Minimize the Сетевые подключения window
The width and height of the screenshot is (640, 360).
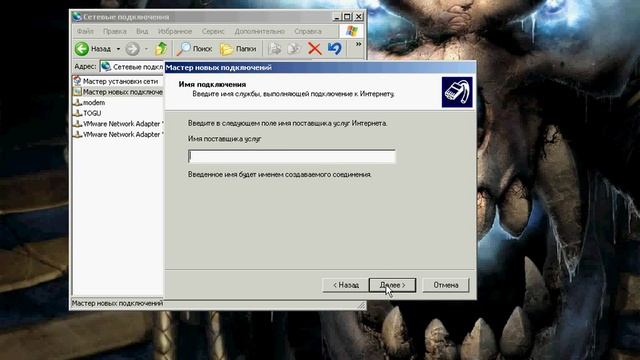coord(337,17)
